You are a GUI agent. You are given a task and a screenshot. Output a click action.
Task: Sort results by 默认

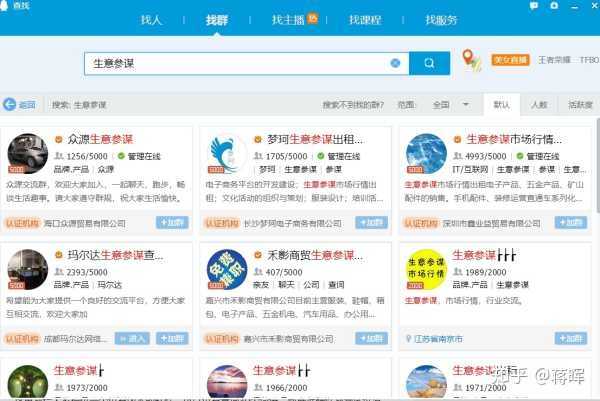point(502,104)
